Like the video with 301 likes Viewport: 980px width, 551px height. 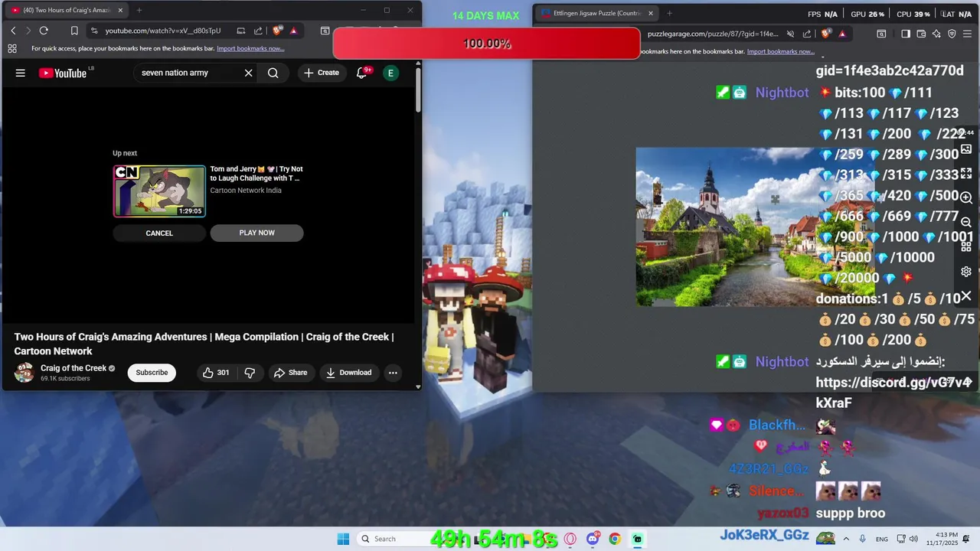215,373
